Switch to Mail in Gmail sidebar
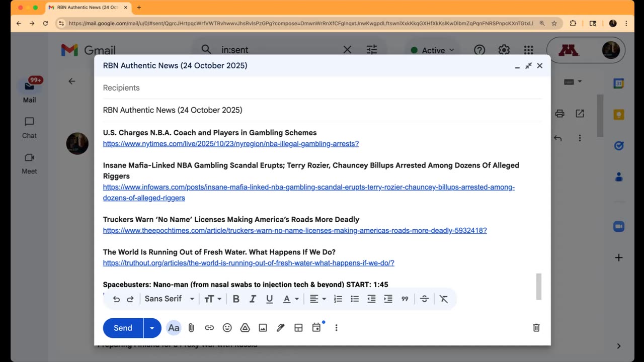The image size is (644, 362). (x=29, y=90)
